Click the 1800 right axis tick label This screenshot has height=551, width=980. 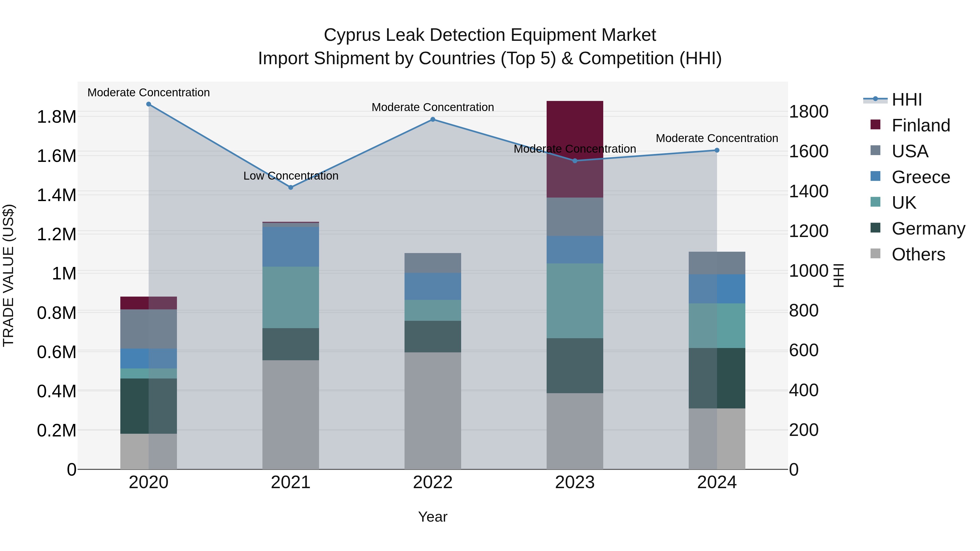(809, 111)
